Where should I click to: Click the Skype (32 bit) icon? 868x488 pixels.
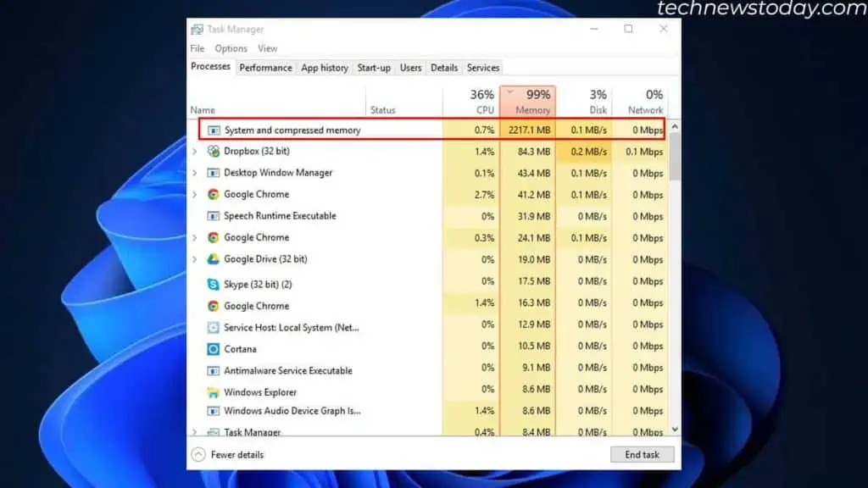point(213,285)
